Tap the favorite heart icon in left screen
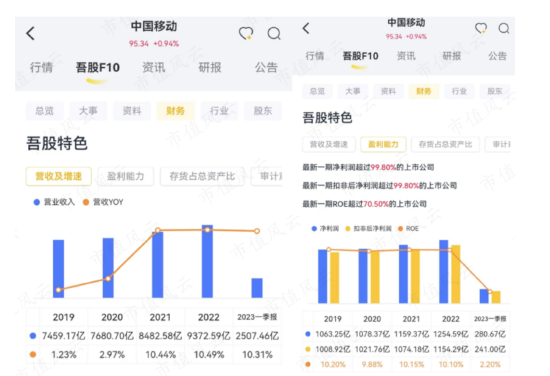550x376 pixels. coord(246,33)
